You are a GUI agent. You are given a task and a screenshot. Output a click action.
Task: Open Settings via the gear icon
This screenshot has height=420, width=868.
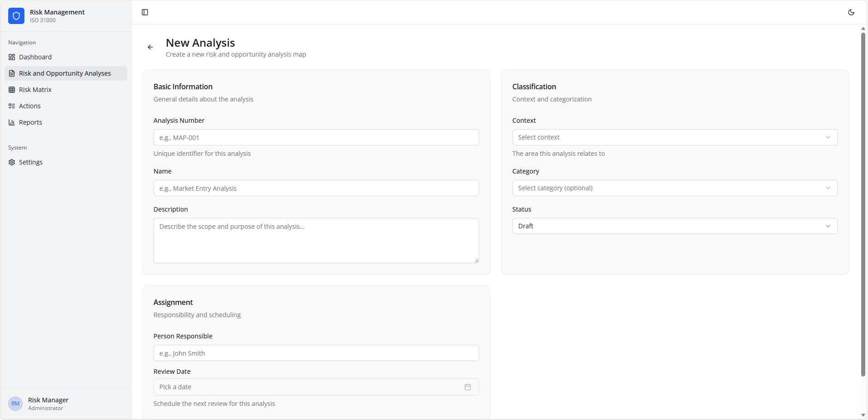[11, 162]
